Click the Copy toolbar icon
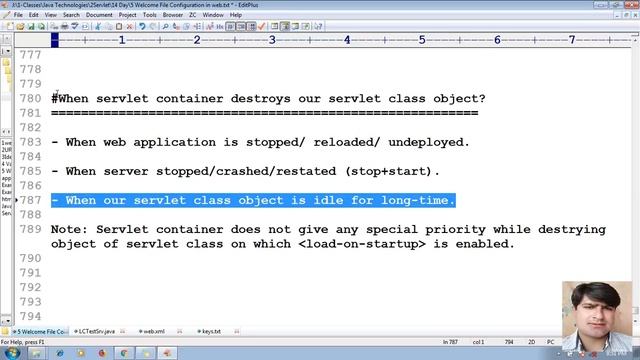The width and height of the screenshot is (640, 360). 108,27
